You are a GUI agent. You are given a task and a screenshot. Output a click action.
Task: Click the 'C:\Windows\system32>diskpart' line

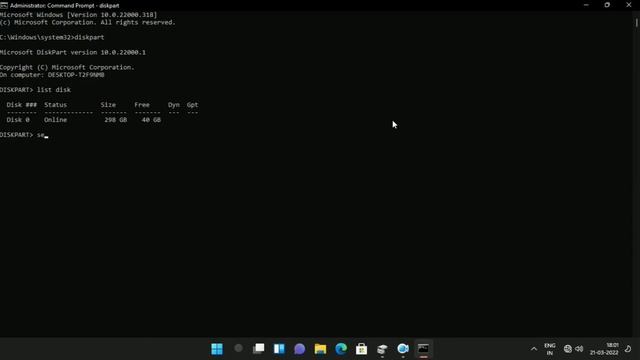pos(52,38)
